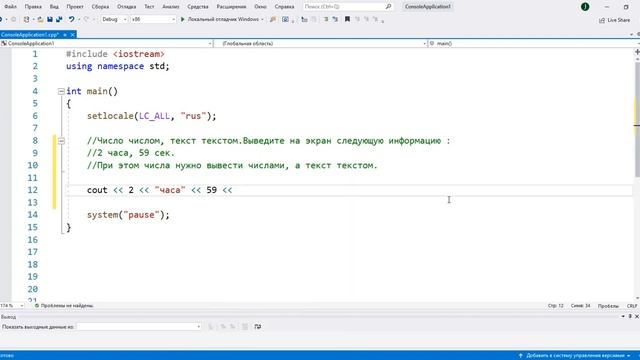Viewport: 640px width, 360px height.
Task: Expand the debugger target dropdown arrow
Action: pyautogui.click(x=262, y=19)
